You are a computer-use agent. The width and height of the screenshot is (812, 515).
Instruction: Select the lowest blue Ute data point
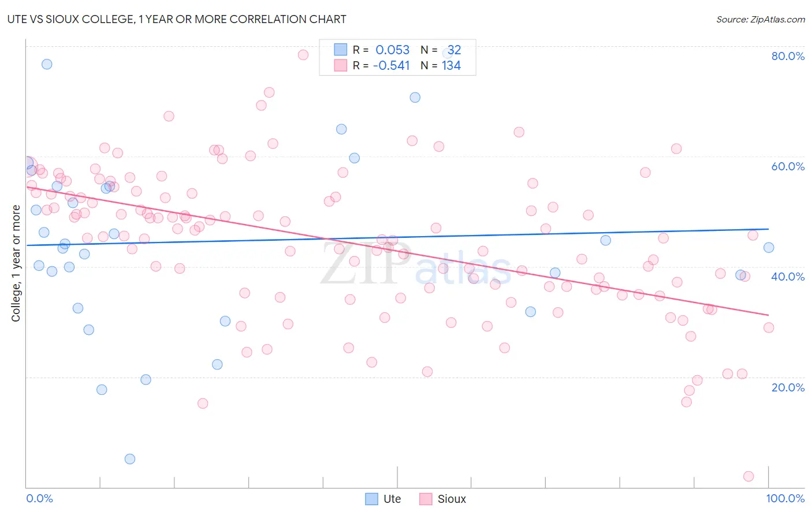[x=130, y=459]
